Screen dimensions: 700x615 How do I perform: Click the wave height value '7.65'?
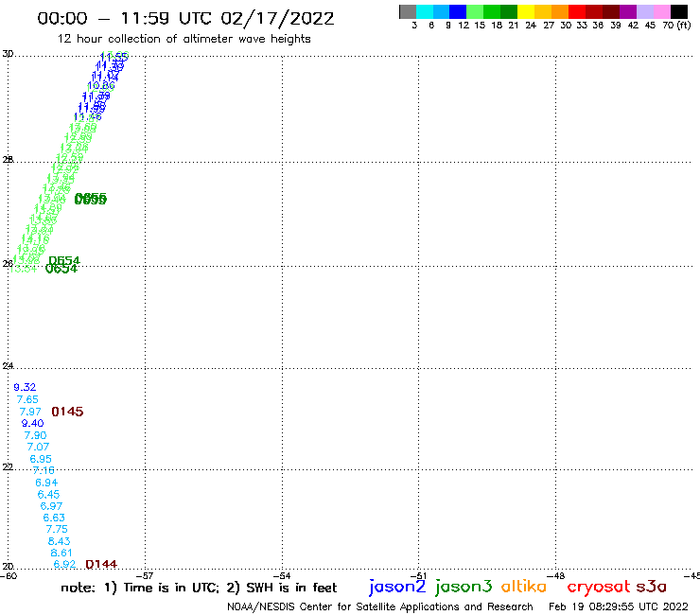click(27, 399)
